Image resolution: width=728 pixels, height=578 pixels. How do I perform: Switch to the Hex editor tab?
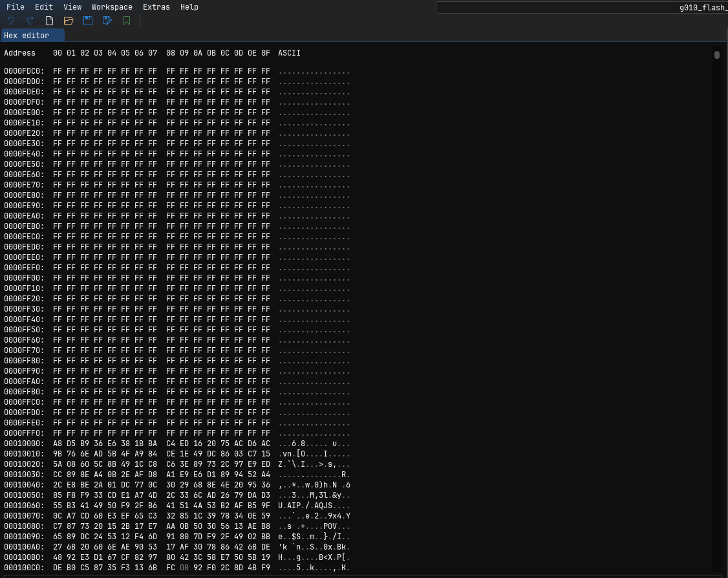(x=27, y=36)
